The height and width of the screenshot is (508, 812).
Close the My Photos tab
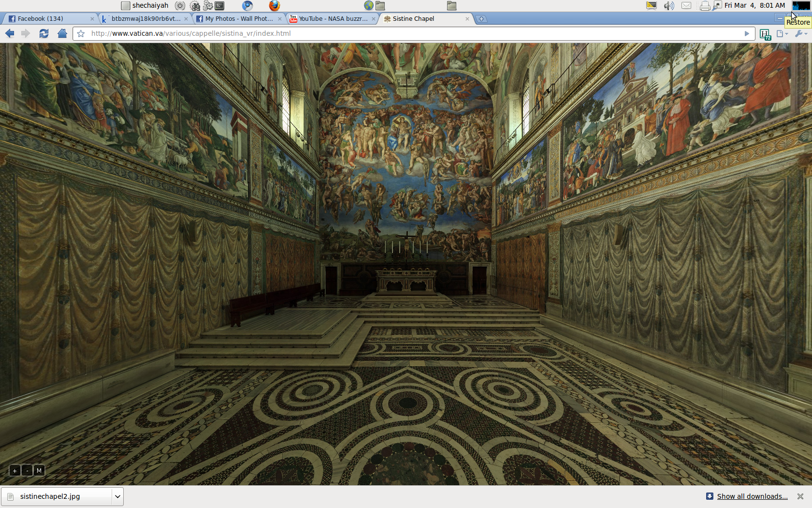click(279, 19)
